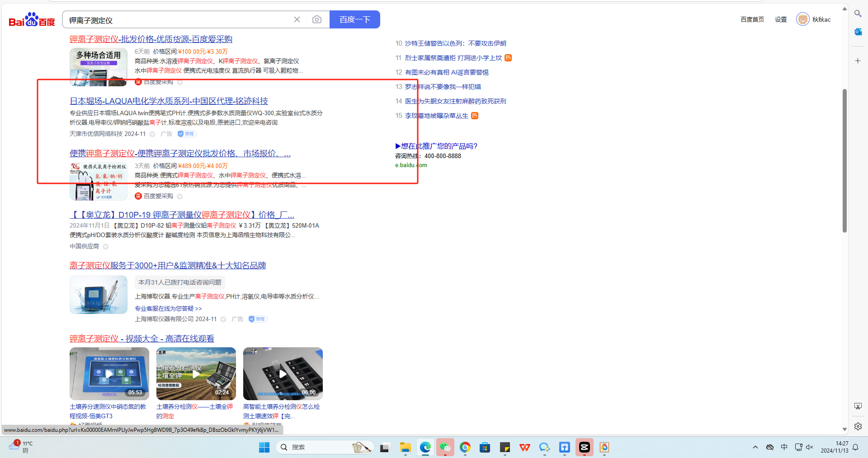The image size is (868, 458).
Task: Open Edge sidebar settings gear
Action: point(858,426)
